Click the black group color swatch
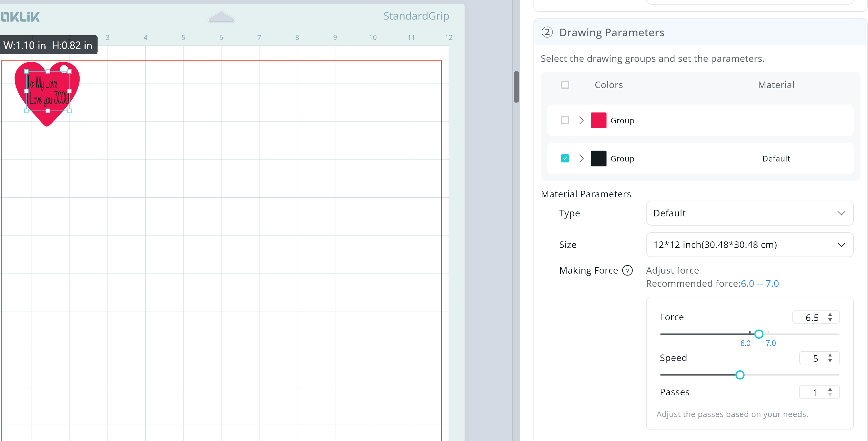Image resolution: width=868 pixels, height=441 pixels. (x=598, y=158)
